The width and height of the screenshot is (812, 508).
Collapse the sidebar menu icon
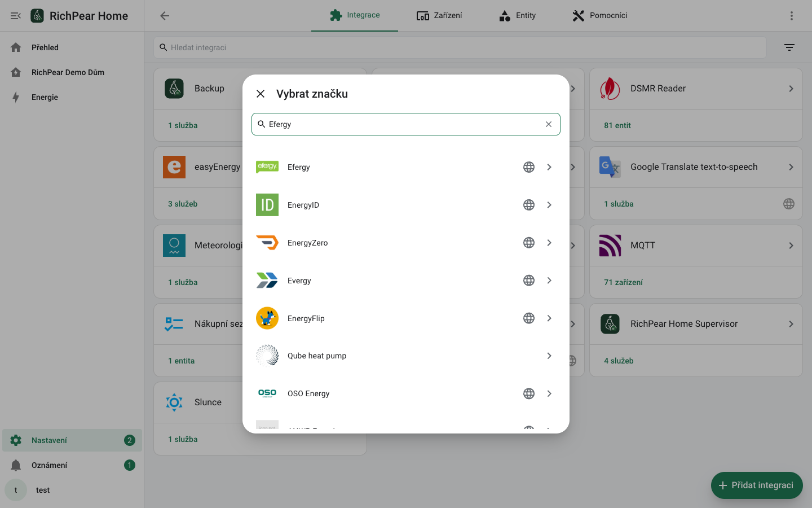(x=16, y=16)
